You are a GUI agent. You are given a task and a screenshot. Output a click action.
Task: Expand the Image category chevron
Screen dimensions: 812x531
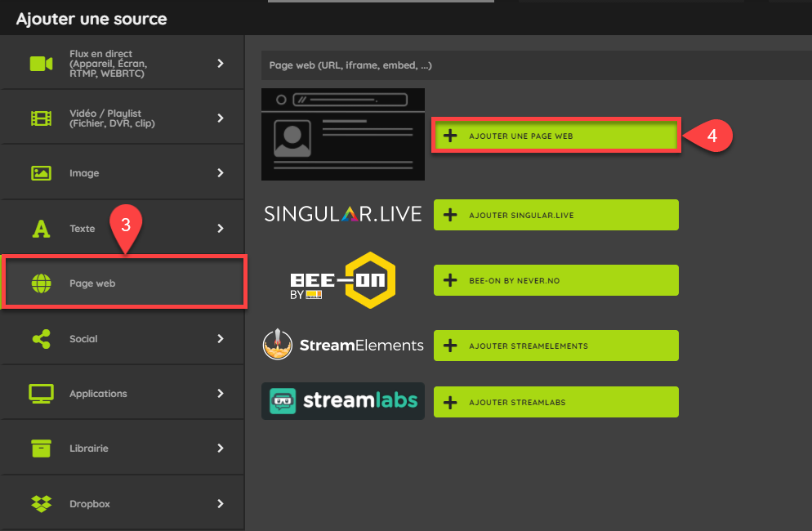[221, 173]
